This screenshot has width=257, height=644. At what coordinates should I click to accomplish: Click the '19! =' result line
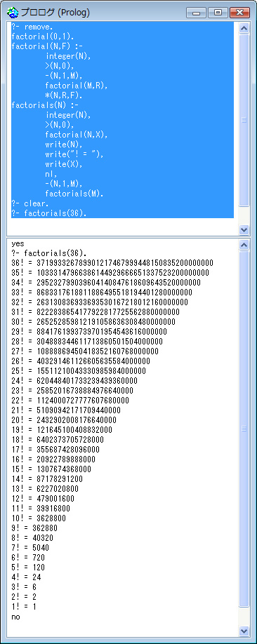coord(62,430)
